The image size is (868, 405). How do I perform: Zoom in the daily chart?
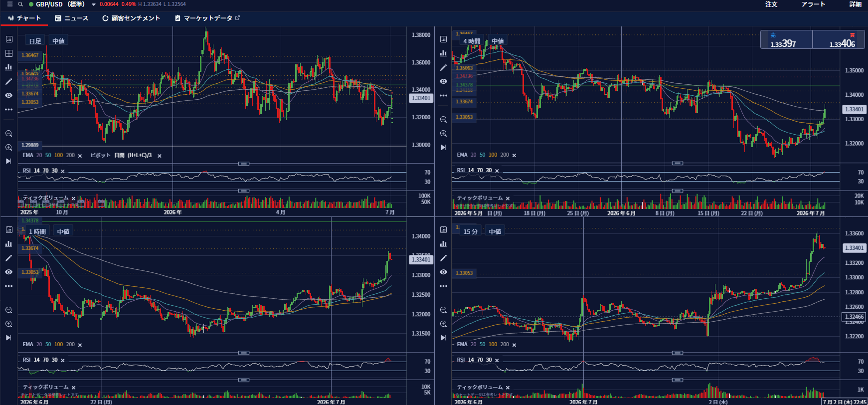pos(9,148)
